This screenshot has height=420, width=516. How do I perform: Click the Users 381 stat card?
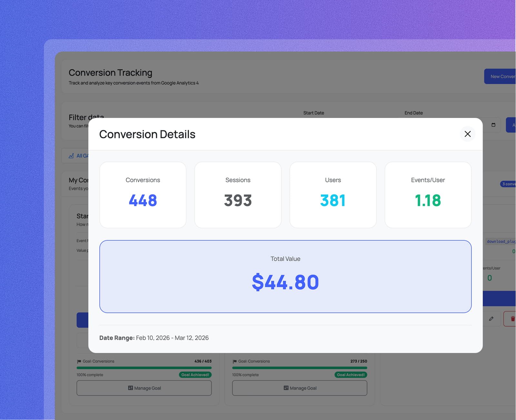tap(332, 195)
